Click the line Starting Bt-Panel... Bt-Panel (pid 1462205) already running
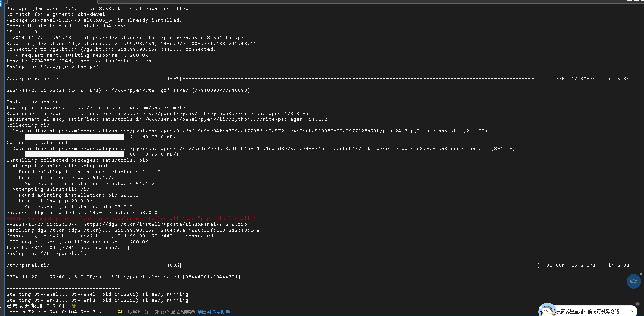Viewport: 644px width, 316px height. point(97,294)
